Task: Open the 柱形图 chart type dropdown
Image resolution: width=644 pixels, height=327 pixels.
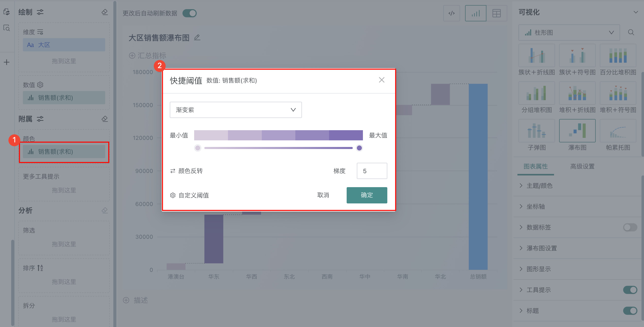Action: tap(569, 33)
